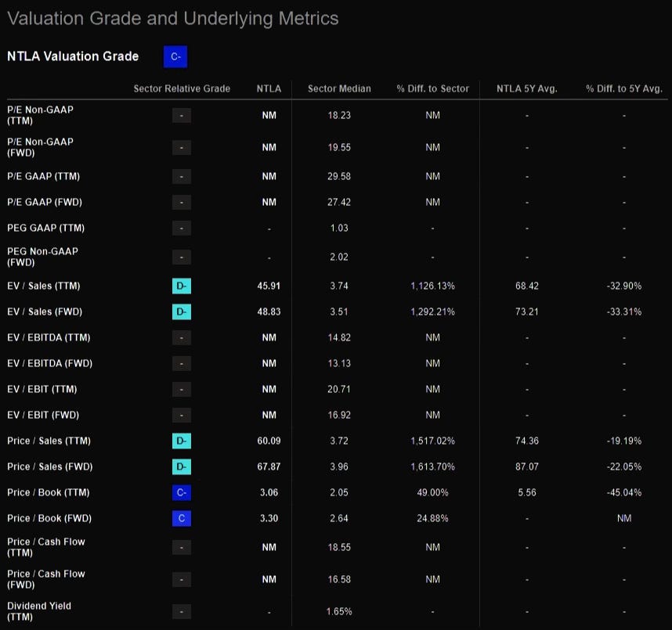Open the EV / Sales (TTM) metric label
The image size is (672, 630).
click(44, 286)
